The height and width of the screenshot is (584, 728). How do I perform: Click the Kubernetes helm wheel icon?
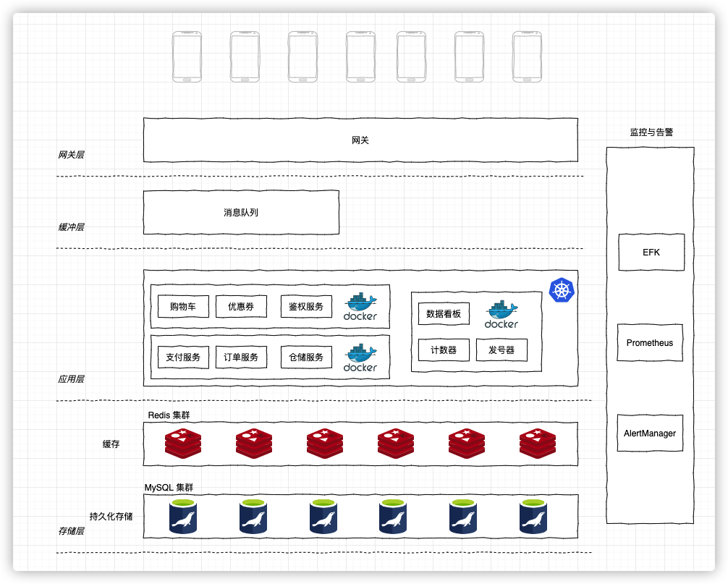click(x=562, y=290)
